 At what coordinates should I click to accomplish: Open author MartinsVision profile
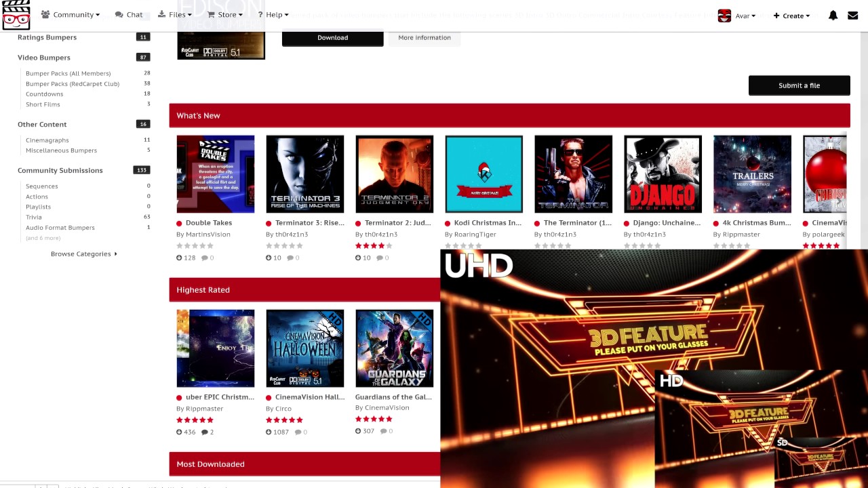(x=208, y=235)
